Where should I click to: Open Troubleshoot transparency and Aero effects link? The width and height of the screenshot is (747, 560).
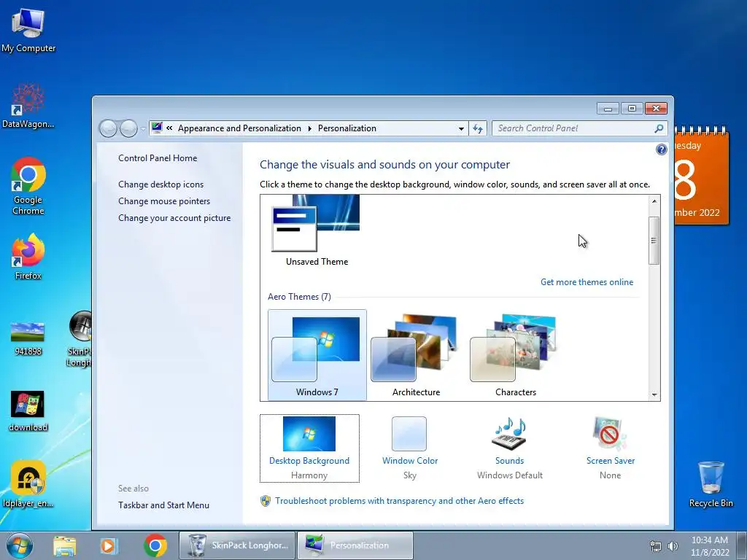pyautogui.click(x=399, y=501)
